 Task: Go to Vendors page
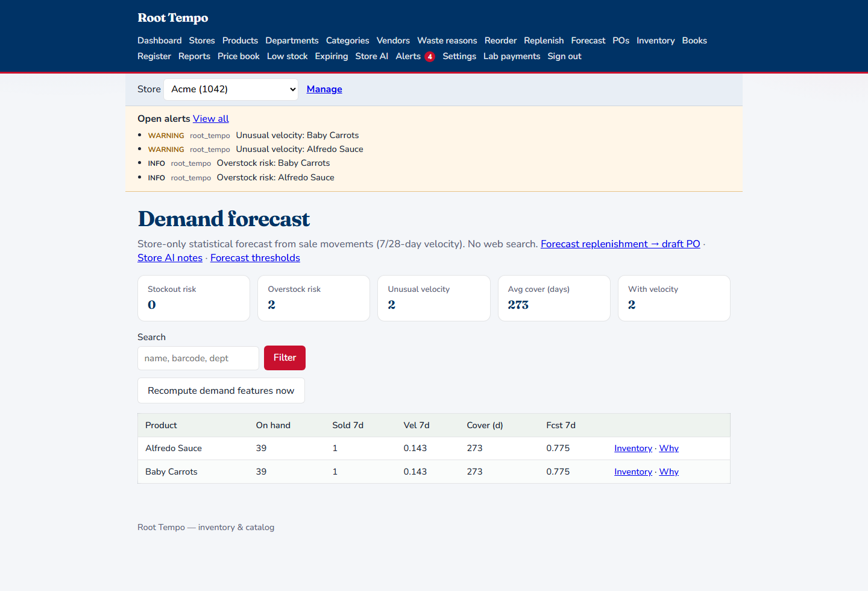pos(393,40)
